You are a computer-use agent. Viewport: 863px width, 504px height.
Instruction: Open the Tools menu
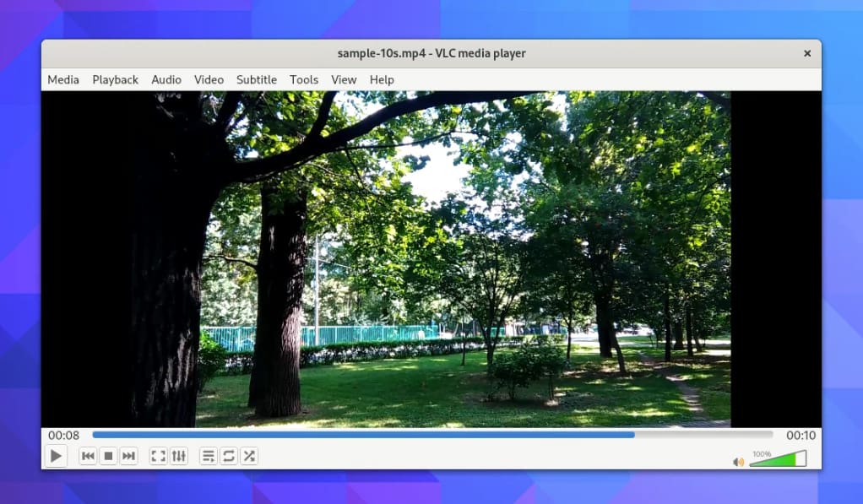(303, 79)
